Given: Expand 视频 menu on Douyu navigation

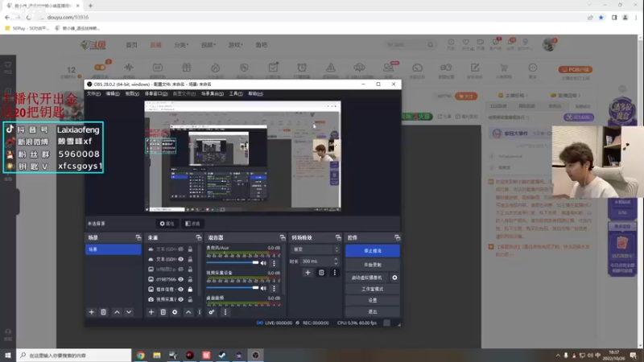Looking at the screenshot, I should 208,45.
